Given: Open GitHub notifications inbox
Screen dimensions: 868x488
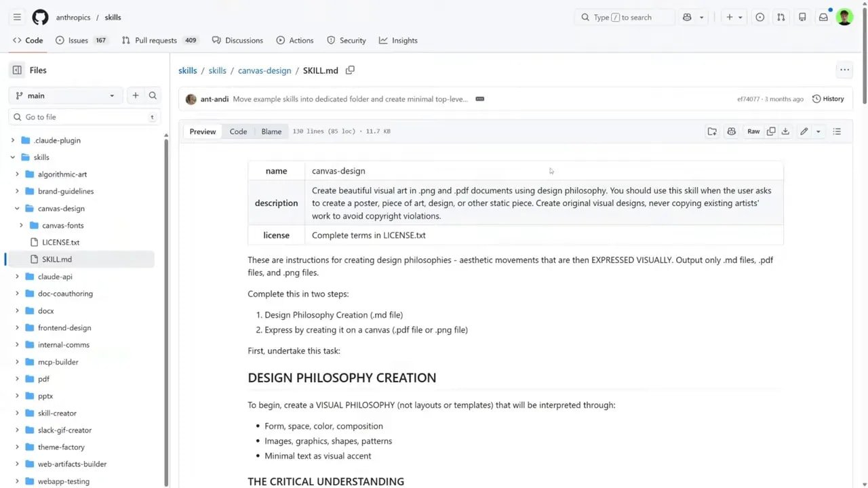Looking at the screenshot, I should [823, 17].
